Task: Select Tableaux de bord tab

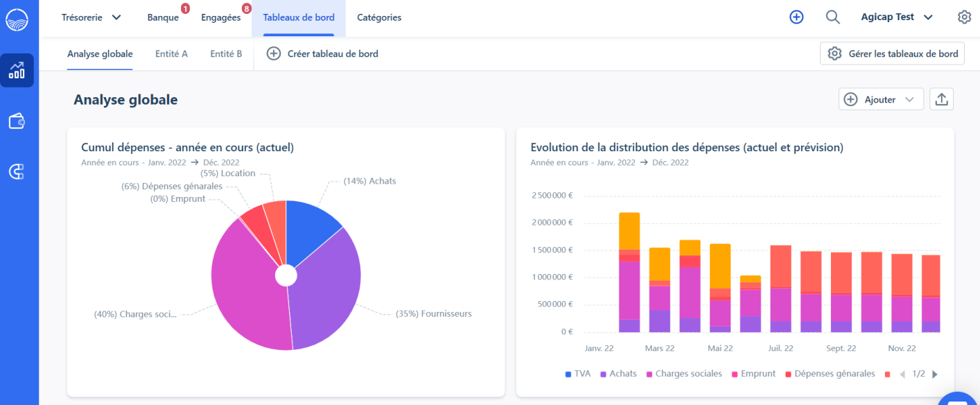Action: pyautogui.click(x=299, y=17)
